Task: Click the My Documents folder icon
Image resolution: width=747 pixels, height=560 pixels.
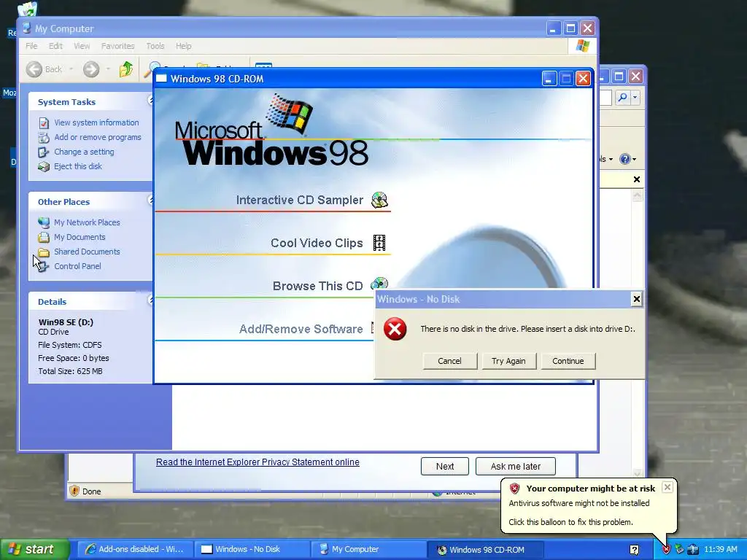Action: coord(44,237)
